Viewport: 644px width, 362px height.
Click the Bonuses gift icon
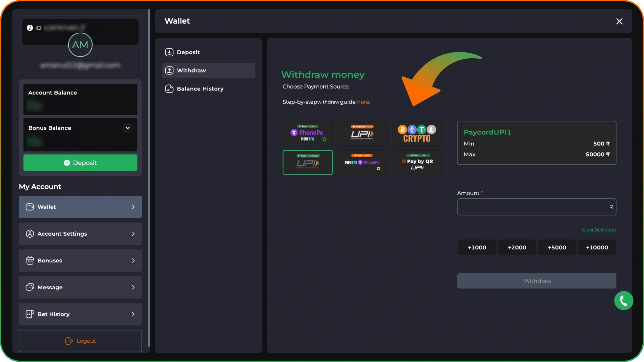pos(30,260)
